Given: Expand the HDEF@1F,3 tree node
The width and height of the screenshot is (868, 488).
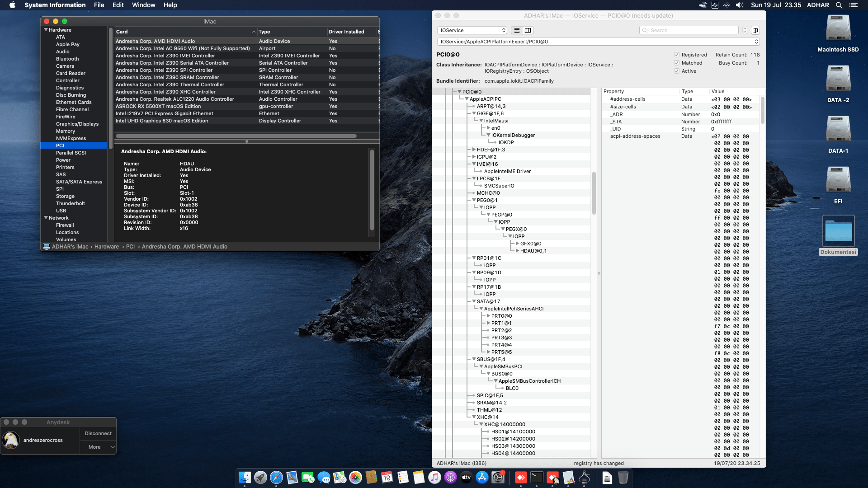Looking at the screenshot, I should point(474,150).
